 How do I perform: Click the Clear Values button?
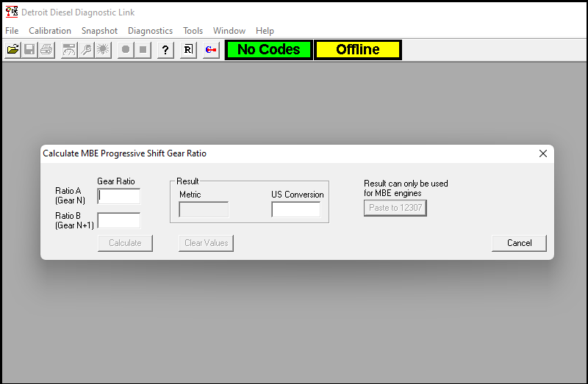click(x=206, y=243)
